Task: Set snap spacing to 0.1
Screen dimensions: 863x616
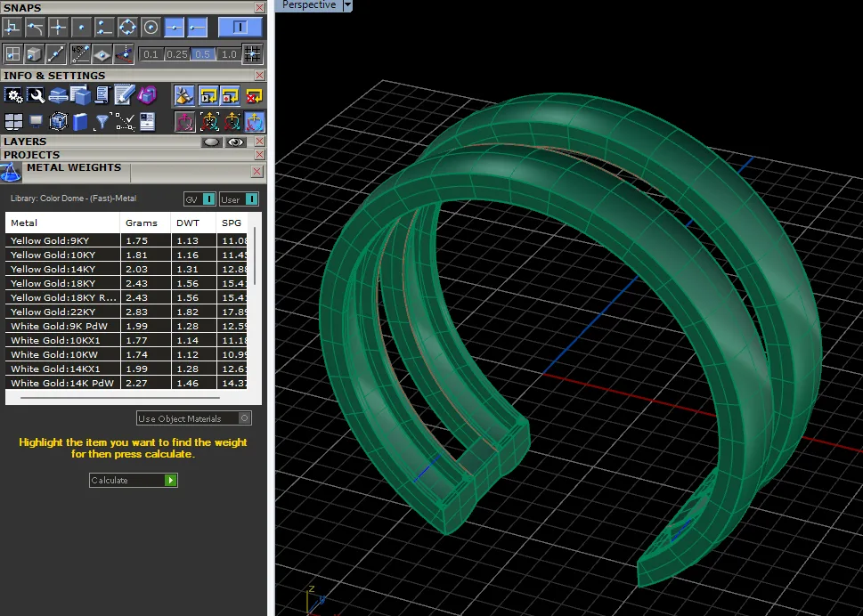Action: (151, 54)
